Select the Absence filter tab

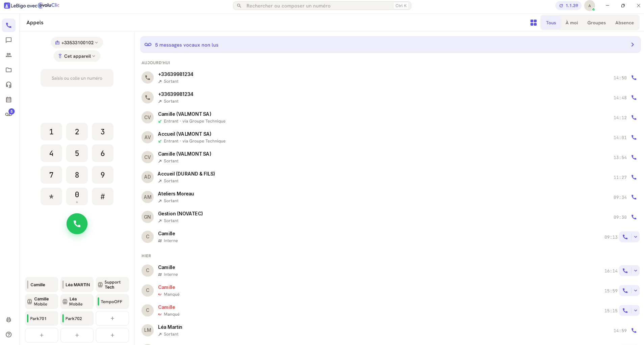pyautogui.click(x=624, y=23)
